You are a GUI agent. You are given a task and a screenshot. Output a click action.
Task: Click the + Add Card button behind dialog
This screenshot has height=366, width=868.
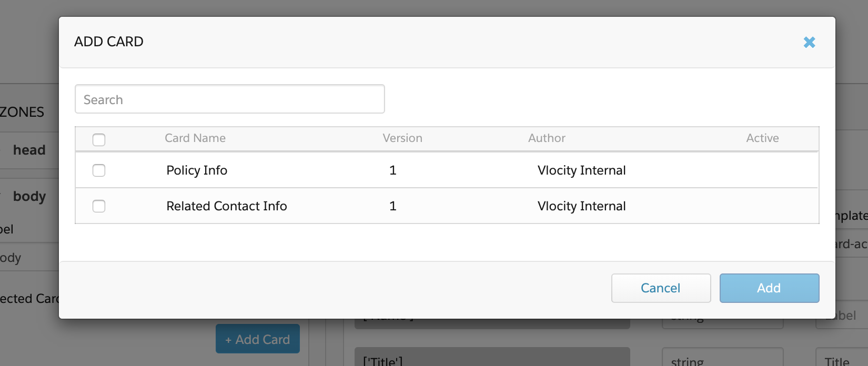click(x=258, y=339)
